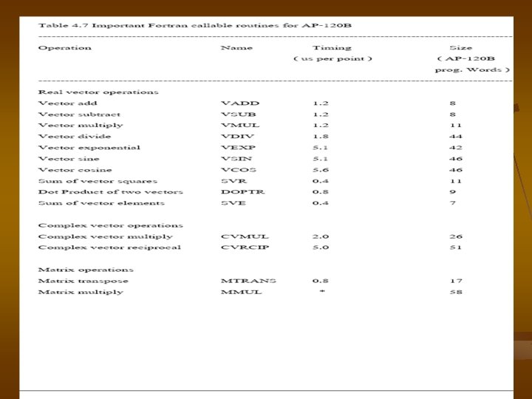
Task: Click the asterisk timing entry for MMUL
Action: point(321,291)
